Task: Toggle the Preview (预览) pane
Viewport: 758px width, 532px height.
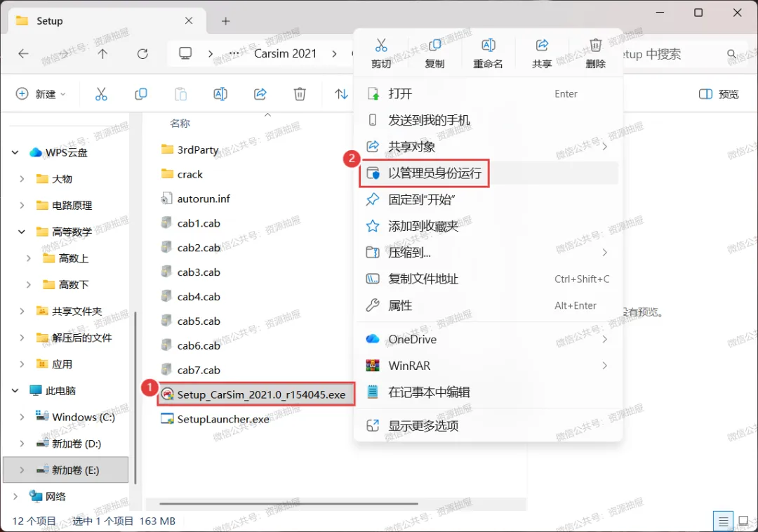Action: click(x=719, y=94)
